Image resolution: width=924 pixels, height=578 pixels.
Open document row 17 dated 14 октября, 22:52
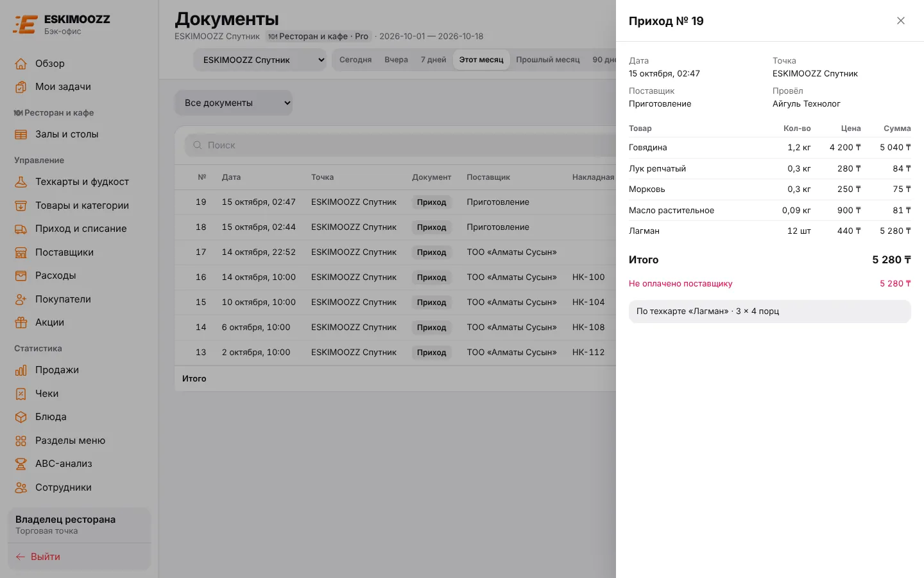[395, 252]
